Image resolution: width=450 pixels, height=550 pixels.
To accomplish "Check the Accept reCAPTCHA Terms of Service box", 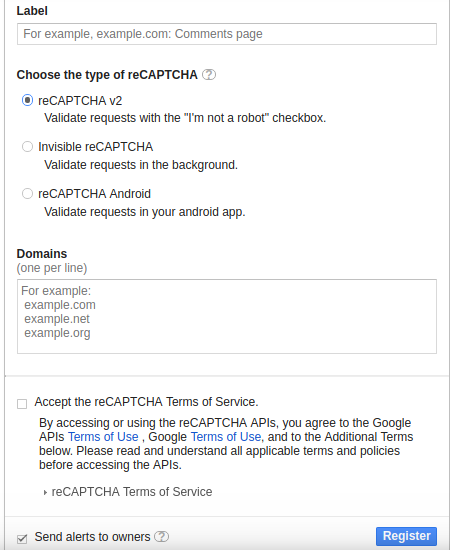I will tap(22, 404).
